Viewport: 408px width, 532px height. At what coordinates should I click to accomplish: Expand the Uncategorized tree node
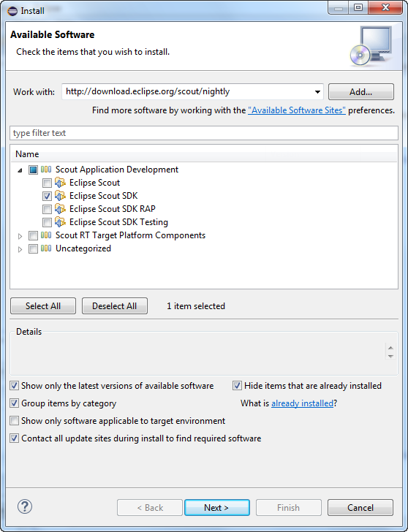(x=20, y=249)
